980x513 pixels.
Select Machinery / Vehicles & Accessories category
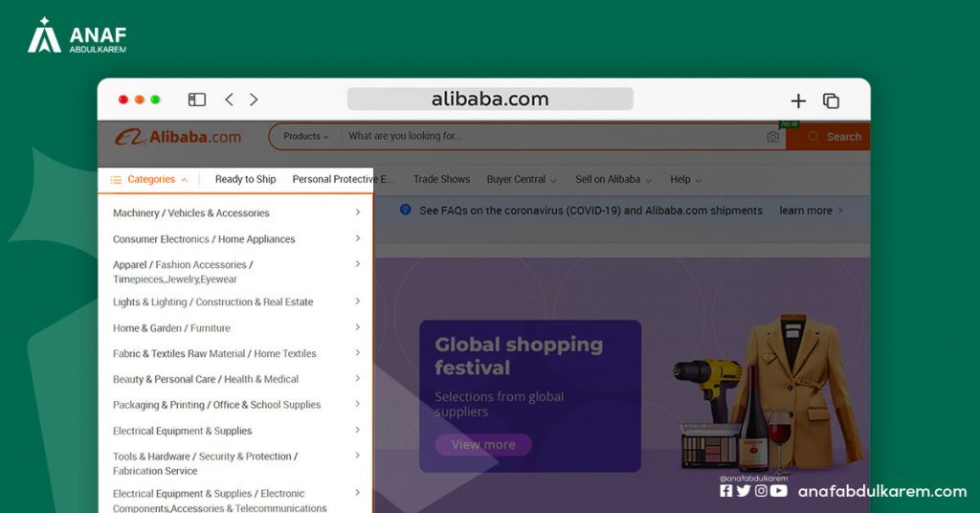click(x=191, y=213)
